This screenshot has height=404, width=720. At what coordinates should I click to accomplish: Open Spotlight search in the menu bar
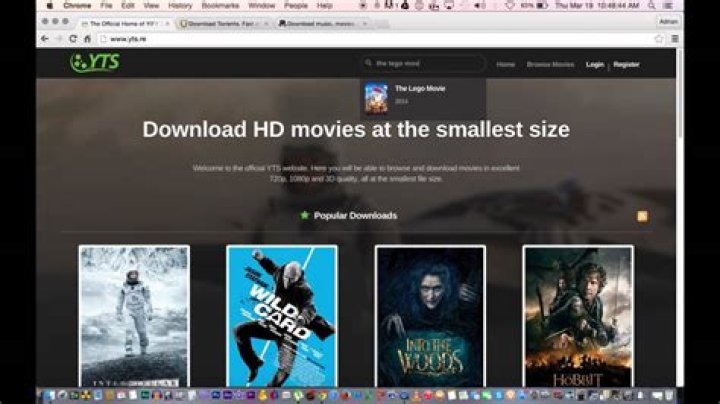point(652,6)
